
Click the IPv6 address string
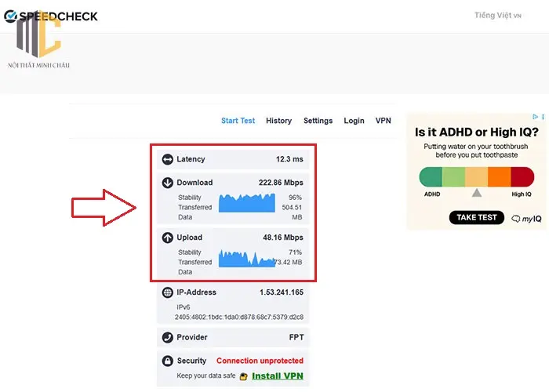(239, 318)
